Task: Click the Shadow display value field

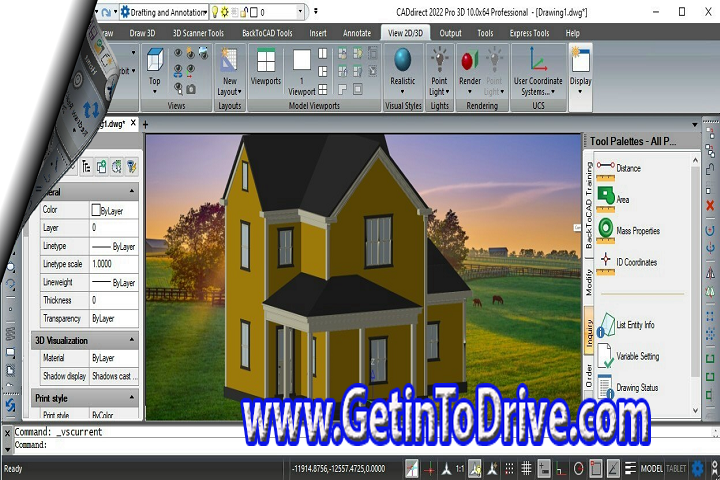Action: pyautogui.click(x=113, y=376)
